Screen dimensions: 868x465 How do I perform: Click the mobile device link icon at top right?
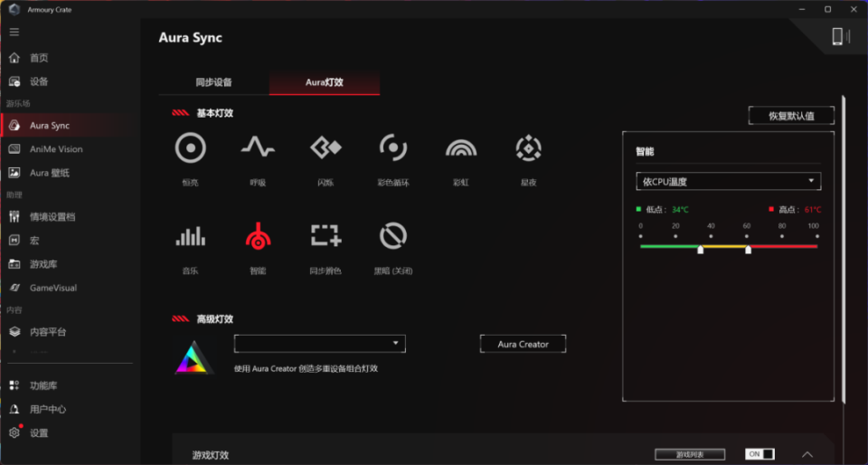click(841, 36)
